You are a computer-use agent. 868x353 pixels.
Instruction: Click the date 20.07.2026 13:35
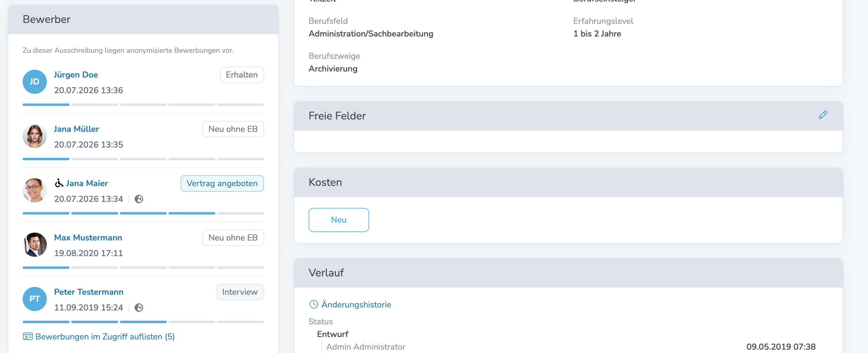tap(88, 145)
